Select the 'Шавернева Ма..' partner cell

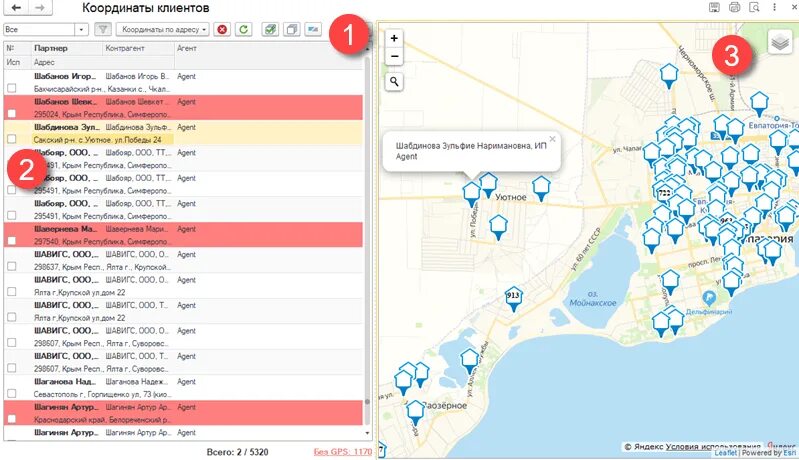pos(65,229)
